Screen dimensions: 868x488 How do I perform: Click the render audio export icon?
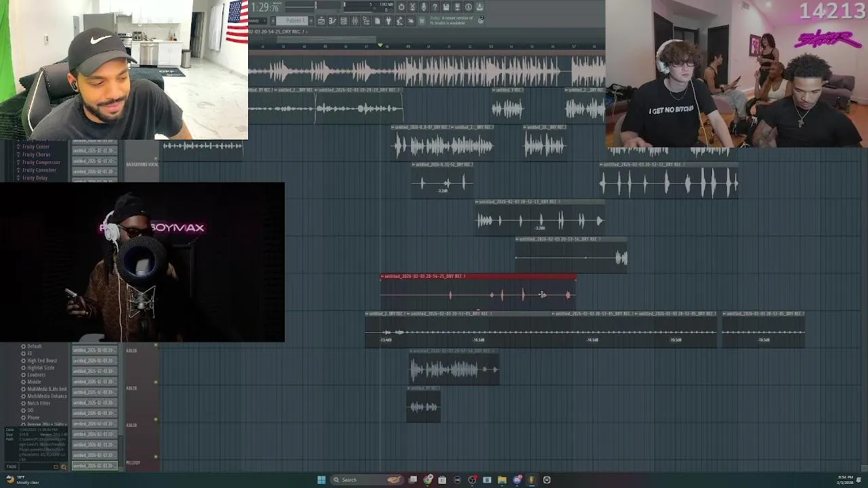point(458,6)
